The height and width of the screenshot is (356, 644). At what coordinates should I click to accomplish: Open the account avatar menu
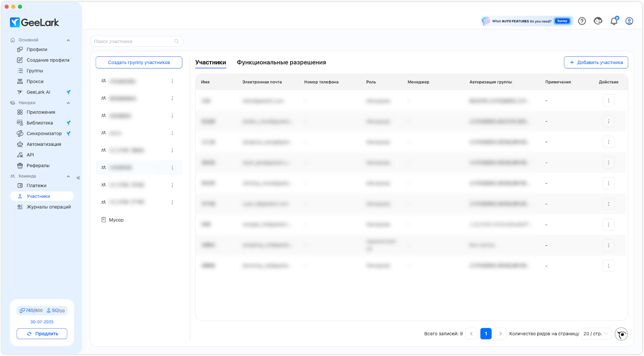pos(629,21)
